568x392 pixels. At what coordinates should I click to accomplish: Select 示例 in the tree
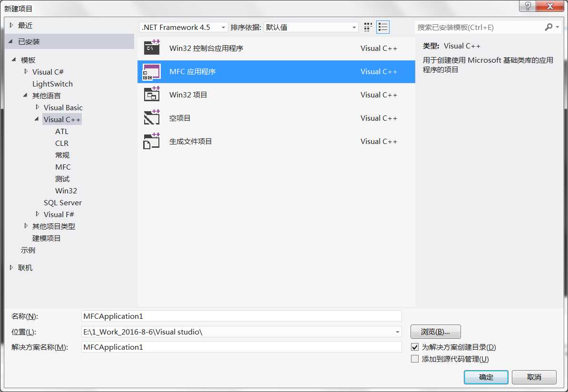click(x=28, y=250)
